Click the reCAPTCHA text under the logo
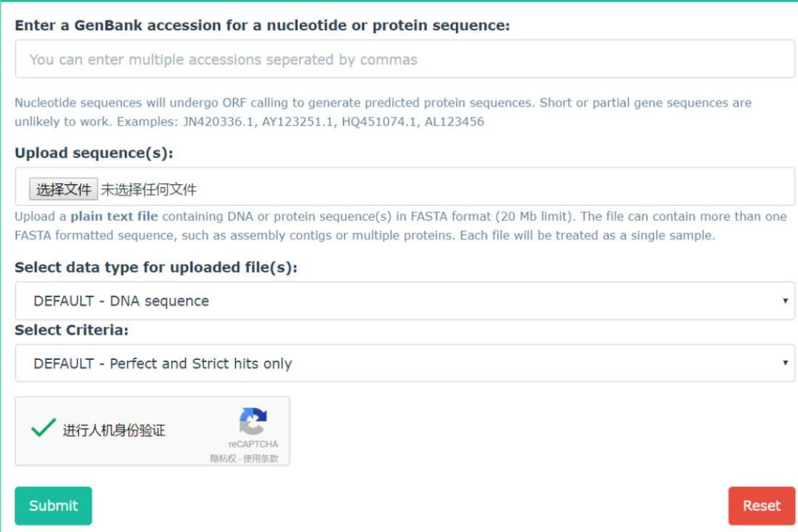 [x=253, y=444]
